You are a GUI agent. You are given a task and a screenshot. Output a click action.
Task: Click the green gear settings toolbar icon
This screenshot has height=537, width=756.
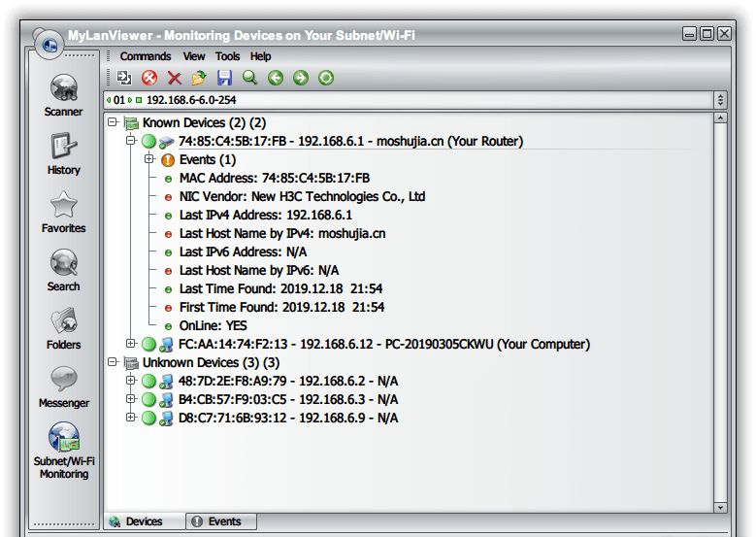click(x=326, y=78)
